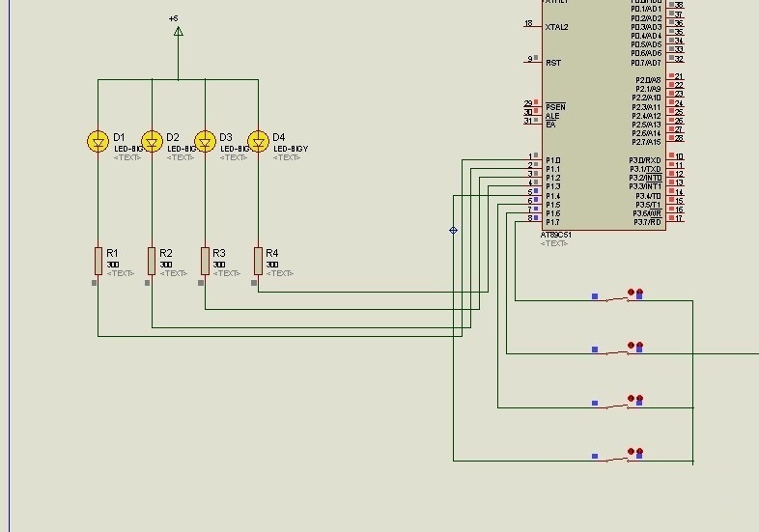Select the R4 resistor body
The image size is (759, 532).
pyautogui.click(x=258, y=261)
